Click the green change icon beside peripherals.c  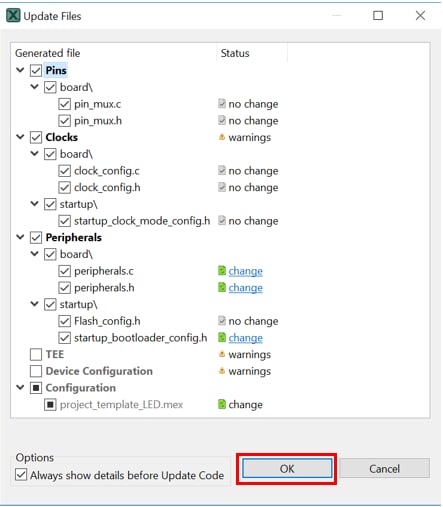(222, 271)
